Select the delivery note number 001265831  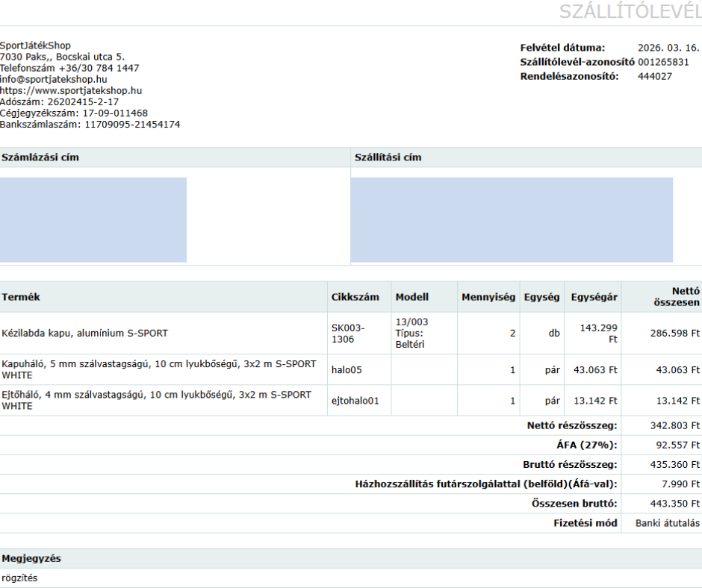click(663, 62)
